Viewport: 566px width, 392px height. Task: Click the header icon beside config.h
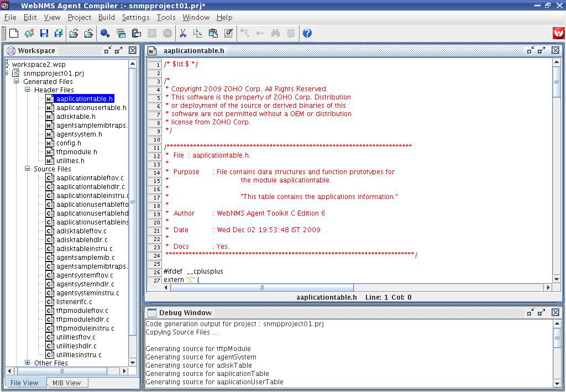coord(50,143)
